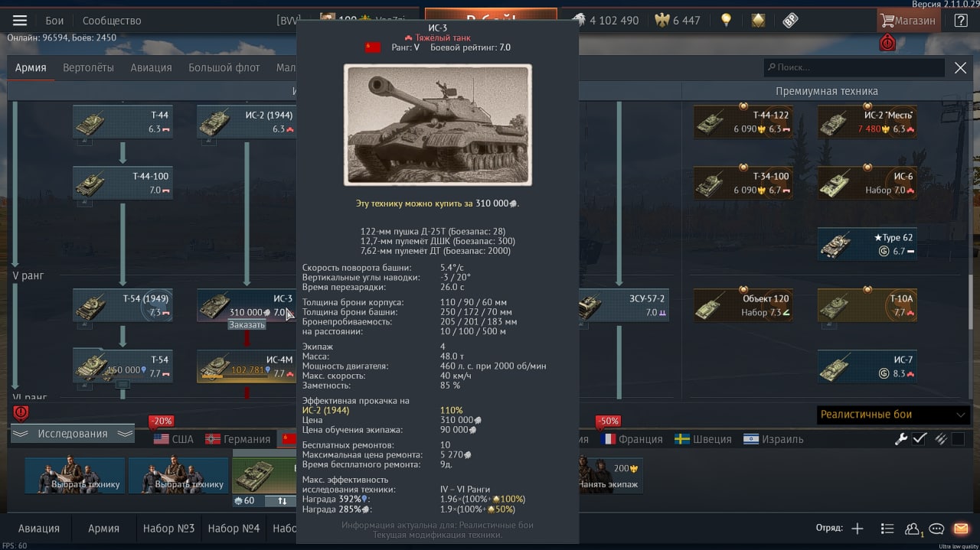Select the Т-44-100 tank card
This screenshot has width=980, height=550.
point(122,184)
